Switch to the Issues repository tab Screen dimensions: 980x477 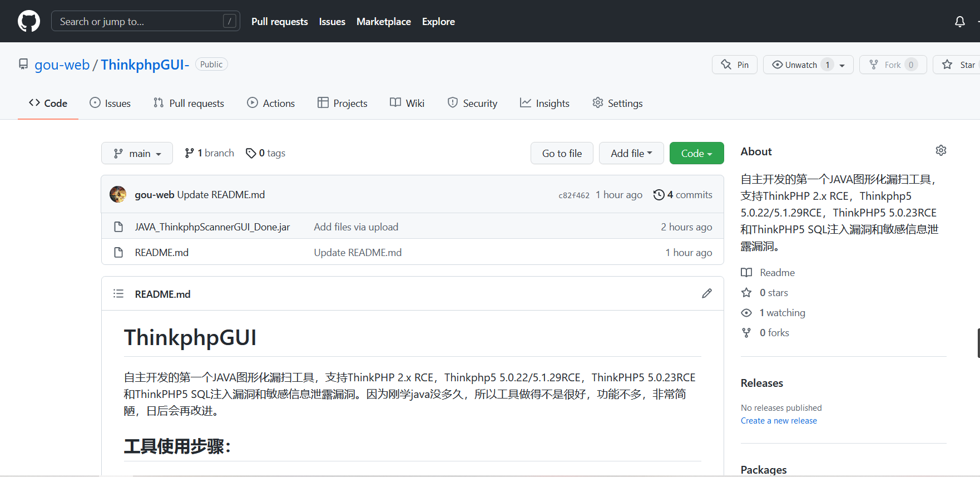click(110, 103)
